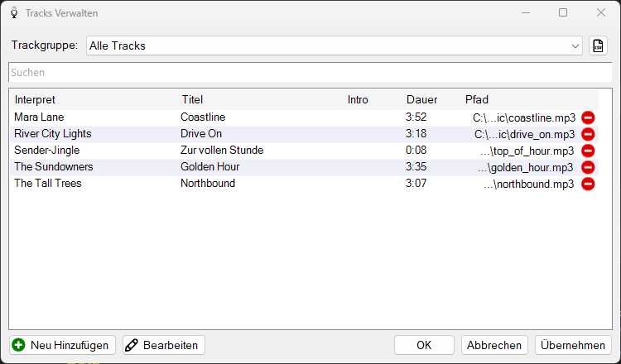Select the River City Lights row

tap(304, 134)
